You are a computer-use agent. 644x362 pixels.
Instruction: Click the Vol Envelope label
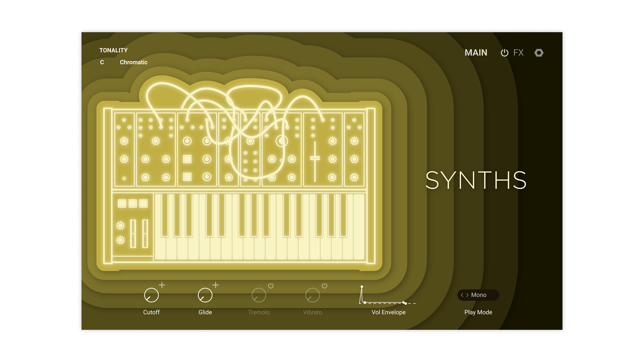388,312
